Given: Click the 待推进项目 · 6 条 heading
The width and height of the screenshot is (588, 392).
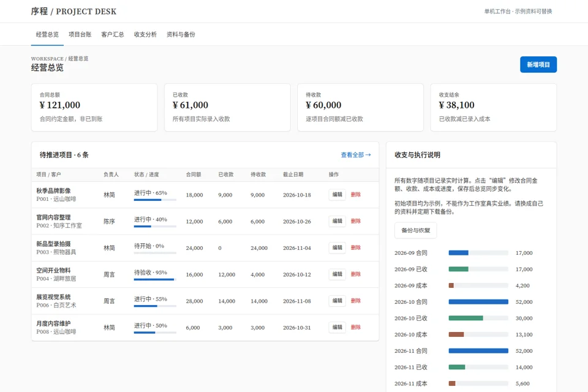Looking at the screenshot, I should coord(64,155).
